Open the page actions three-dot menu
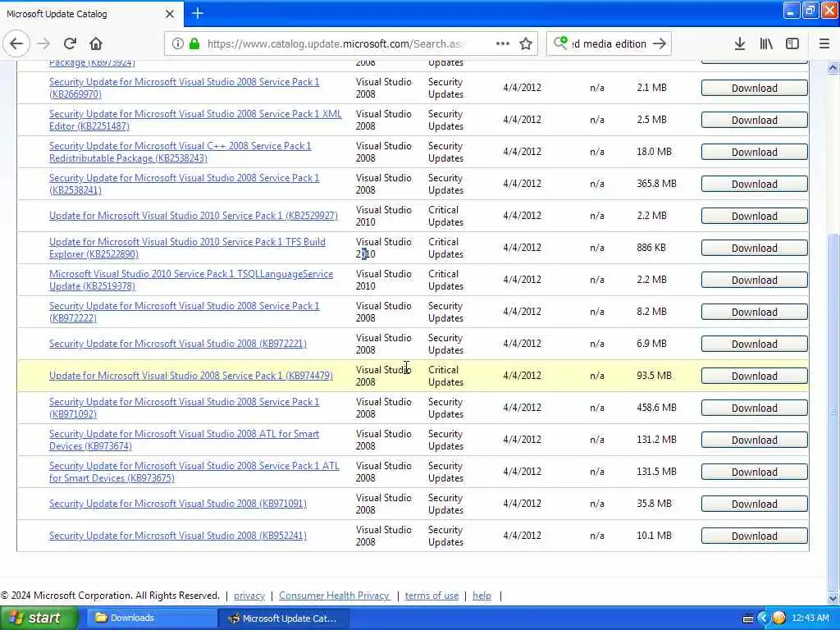 (503, 44)
